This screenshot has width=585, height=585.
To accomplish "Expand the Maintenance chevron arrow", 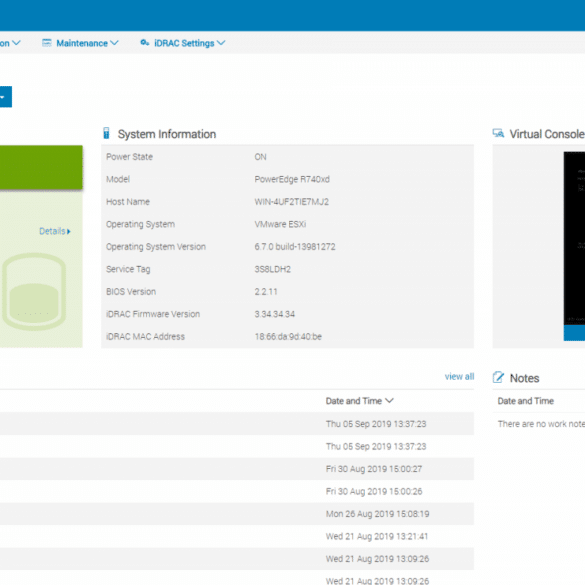I will tap(115, 43).
